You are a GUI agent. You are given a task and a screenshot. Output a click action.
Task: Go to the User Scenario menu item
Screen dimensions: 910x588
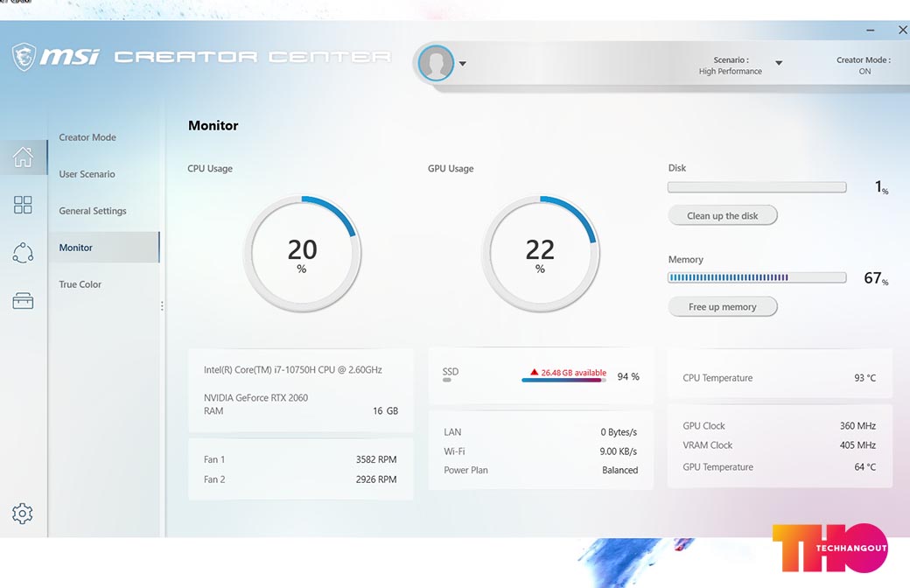[x=87, y=174]
